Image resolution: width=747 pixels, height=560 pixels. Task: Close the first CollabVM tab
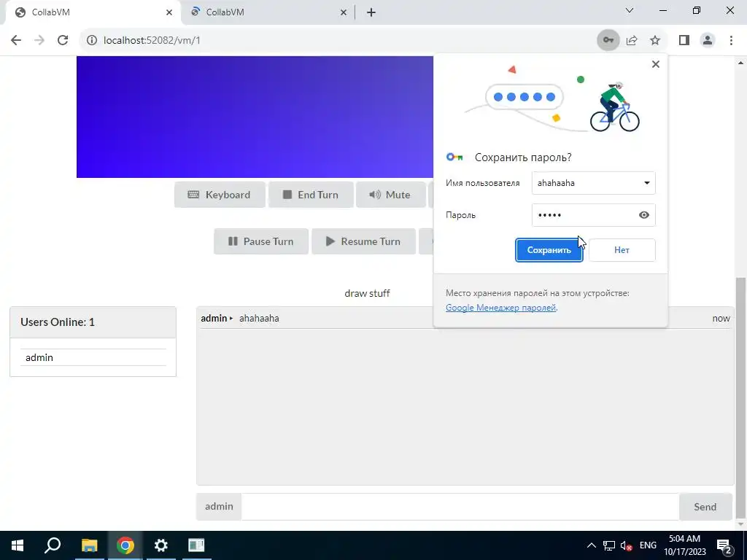pos(169,12)
